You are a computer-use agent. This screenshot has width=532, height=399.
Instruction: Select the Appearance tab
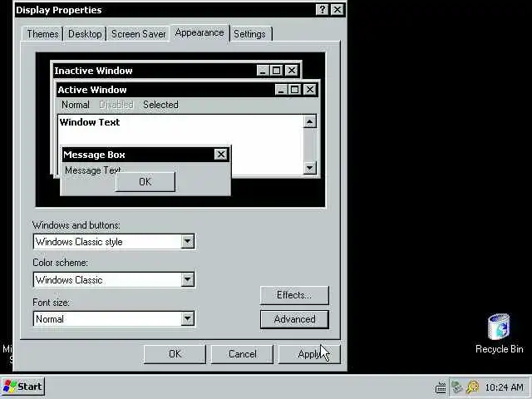click(199, 33)
